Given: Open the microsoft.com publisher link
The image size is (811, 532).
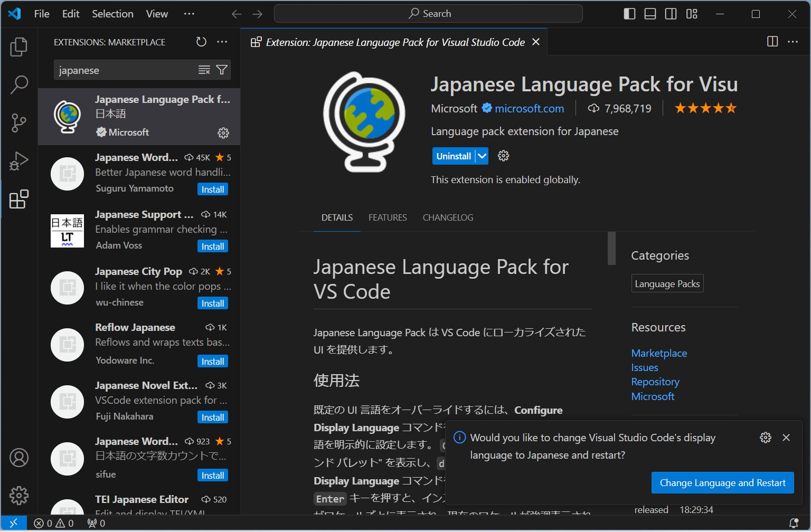Looking at the screenshot, I should pyautogui.click(x=529, y=108).
